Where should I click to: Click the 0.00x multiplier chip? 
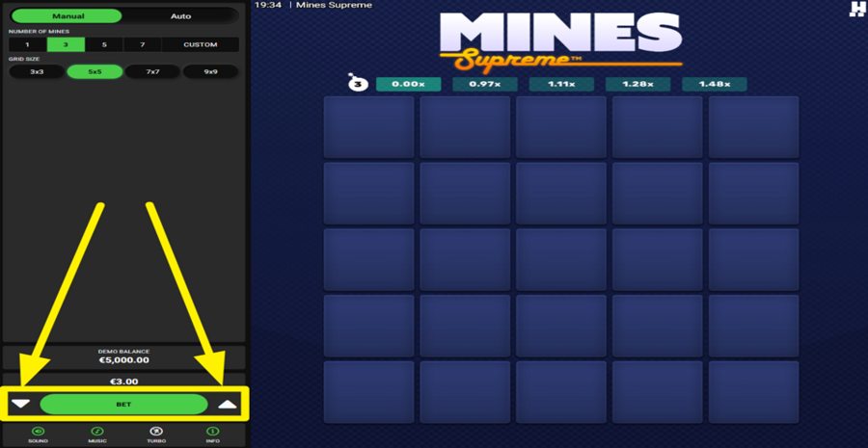click(409, 84)
